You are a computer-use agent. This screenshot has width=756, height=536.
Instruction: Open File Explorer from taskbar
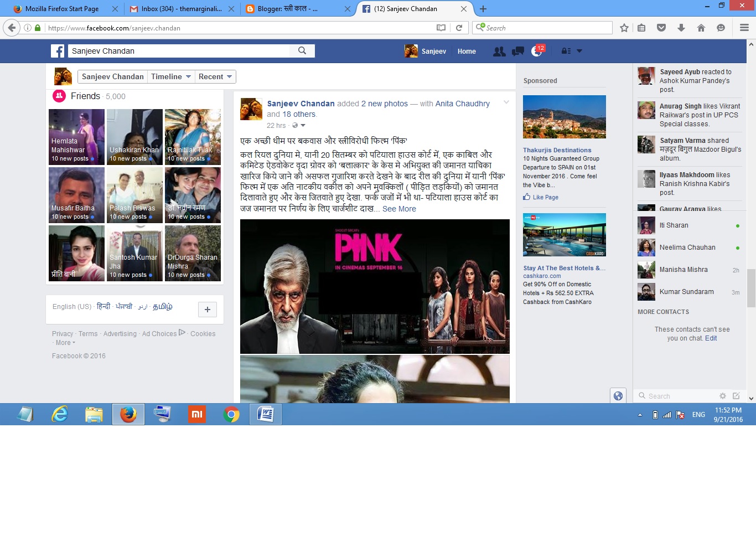click(94, 414)
